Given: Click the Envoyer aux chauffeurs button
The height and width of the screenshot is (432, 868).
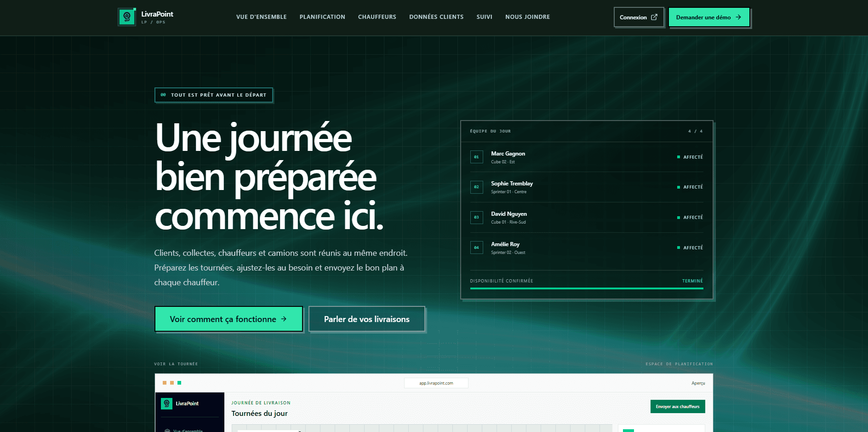Looking at the screenshot, I should 678,406.
